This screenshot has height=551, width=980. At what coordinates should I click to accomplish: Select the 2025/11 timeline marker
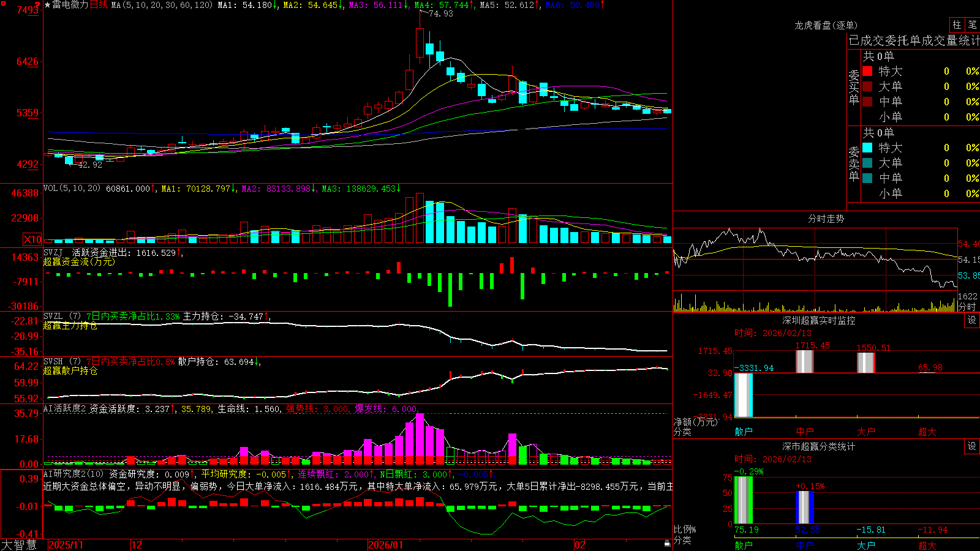pos(66,545)
